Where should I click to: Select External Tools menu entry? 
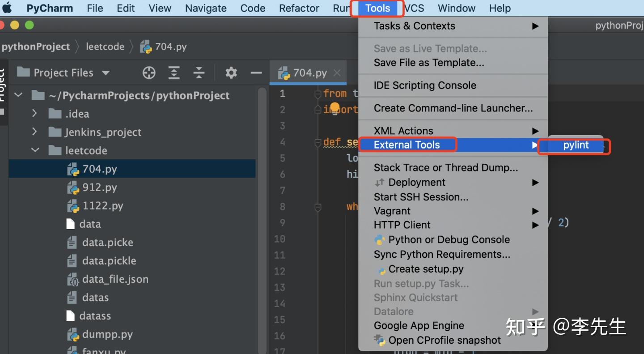(453, 145)
